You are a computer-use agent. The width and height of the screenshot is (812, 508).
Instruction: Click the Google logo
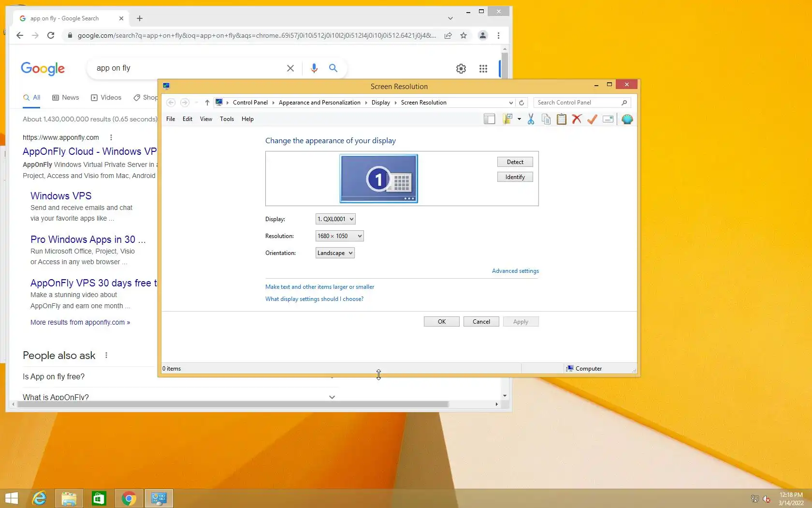43,69
